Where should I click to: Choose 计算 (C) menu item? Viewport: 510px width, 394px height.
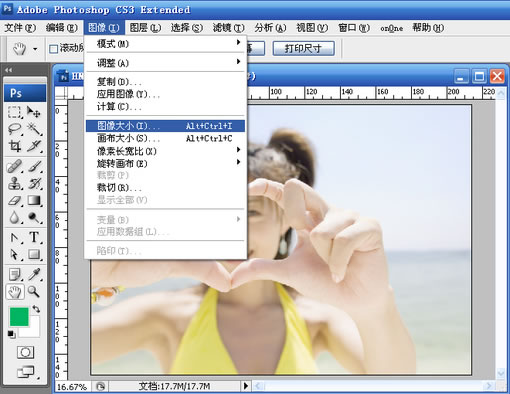(165, 107)
